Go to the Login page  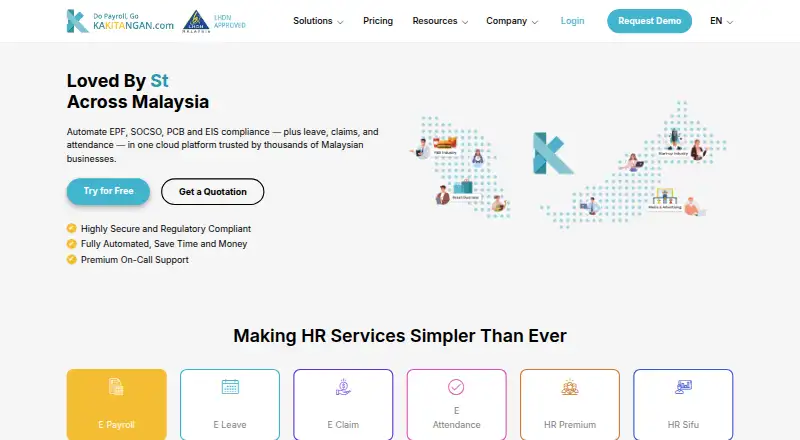coord(572,21)
